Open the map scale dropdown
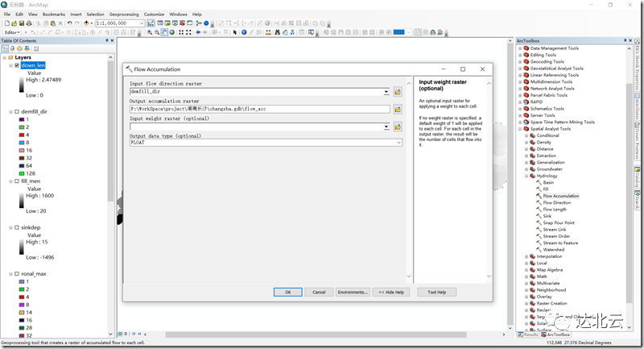Screen dimensions: 644x349 (142, 23)
